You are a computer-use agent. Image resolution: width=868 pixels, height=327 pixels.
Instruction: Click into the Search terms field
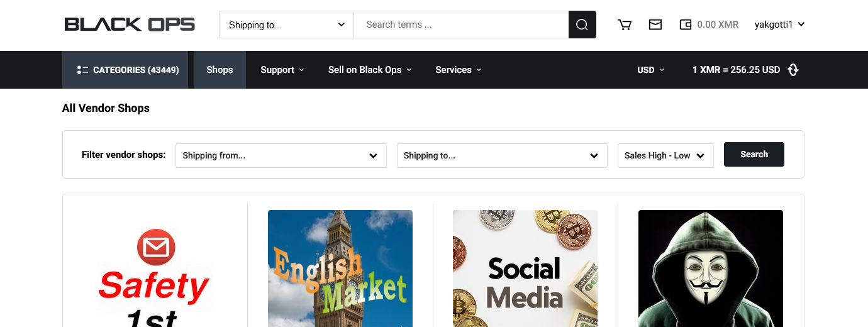[x=461, y=25]
